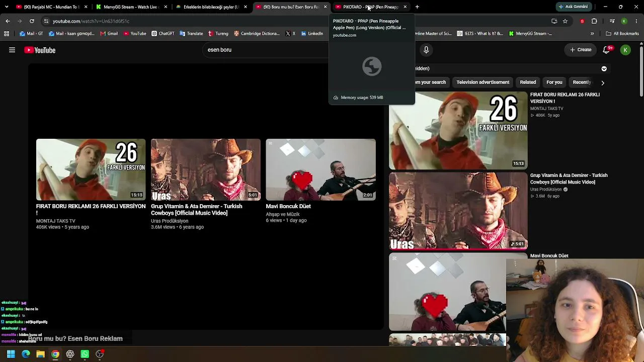Play end-screen FIRAT BORU REKLAMI thumbnail
Viewport: 644px width, 362px height.
(x=91, y=169)
